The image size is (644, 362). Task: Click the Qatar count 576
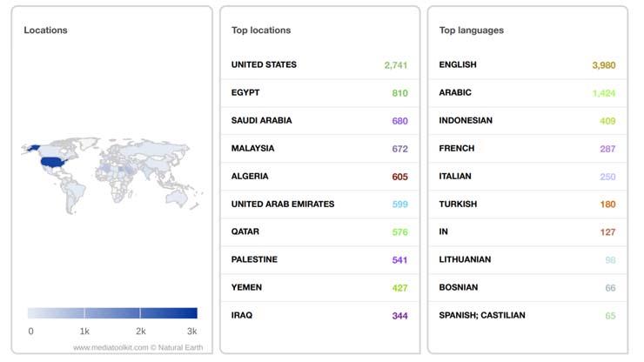(399, 232)
